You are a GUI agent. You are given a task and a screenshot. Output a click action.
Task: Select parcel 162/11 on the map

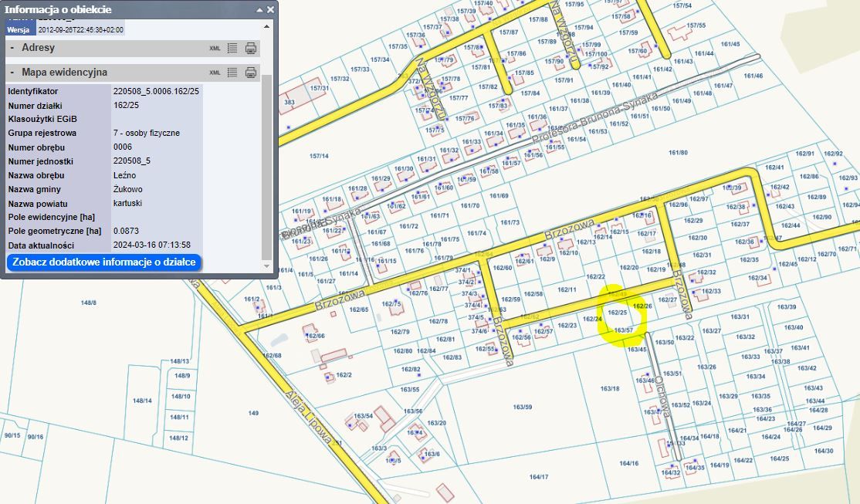coord(567,289)
